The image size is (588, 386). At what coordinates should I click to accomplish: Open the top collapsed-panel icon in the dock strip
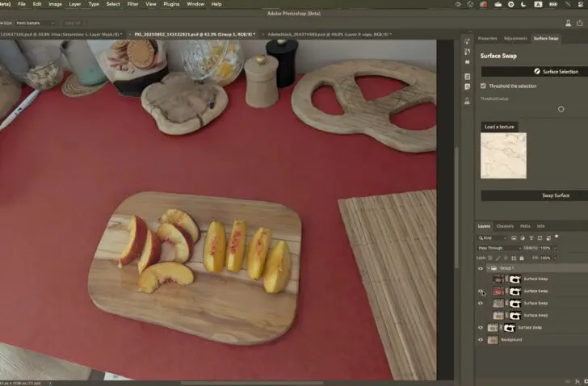[x=467, y=42]
